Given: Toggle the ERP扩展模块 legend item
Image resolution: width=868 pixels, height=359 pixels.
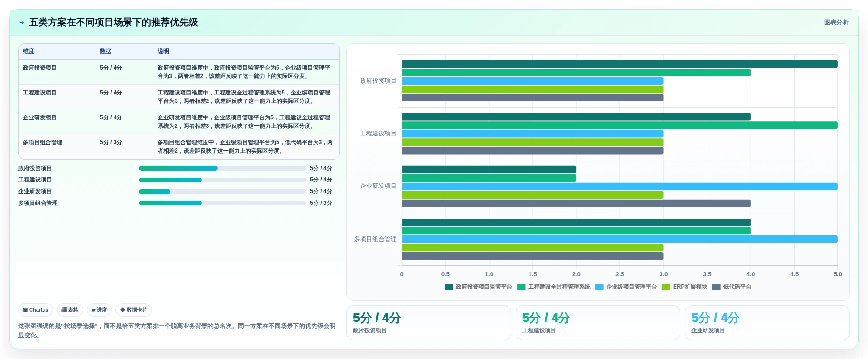Looking at the screenshot, I should click(x=684, y=287).
